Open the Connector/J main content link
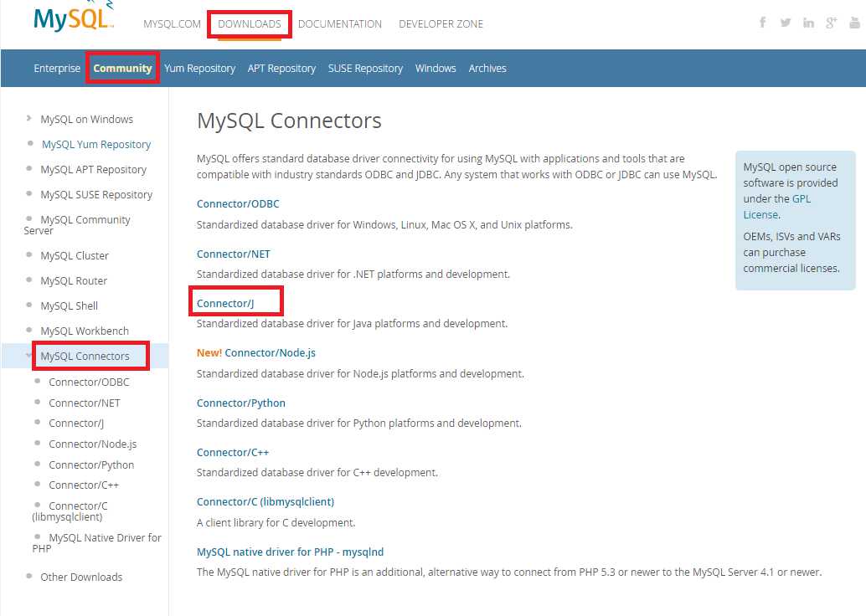This screenshot has height=616, width=866. pos(225,304)
